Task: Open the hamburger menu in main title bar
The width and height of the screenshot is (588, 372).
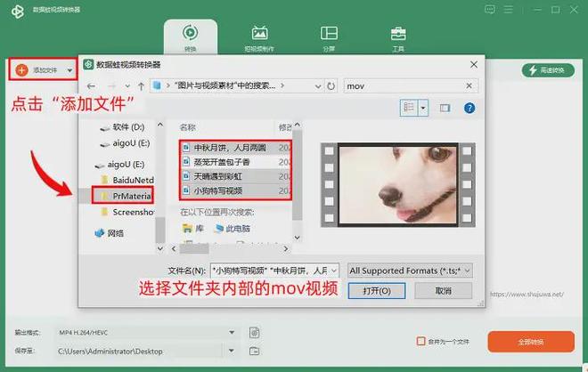Action: (x=508, y=10)
